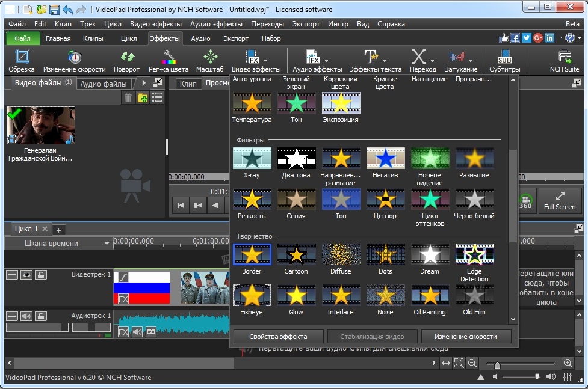Select the Затухание (fade) icon
Image resolution: width=588 pixels, height=389 pixels.
[456, 57]
